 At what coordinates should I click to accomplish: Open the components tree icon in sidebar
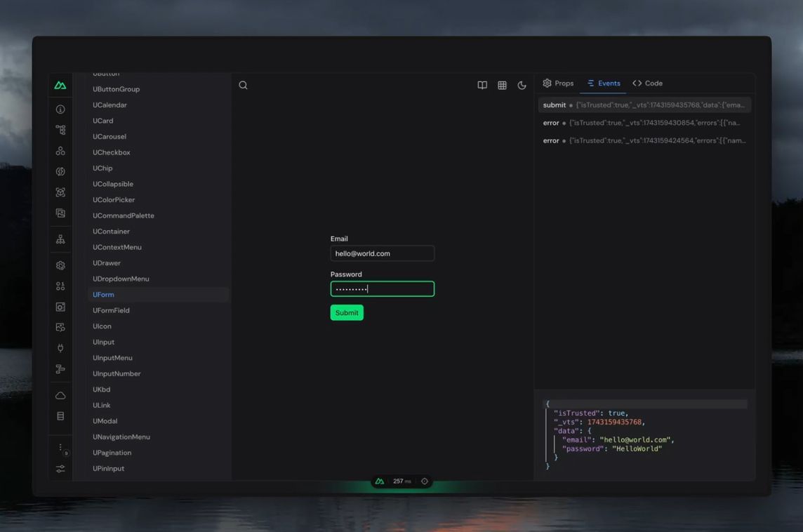point(60,130)
